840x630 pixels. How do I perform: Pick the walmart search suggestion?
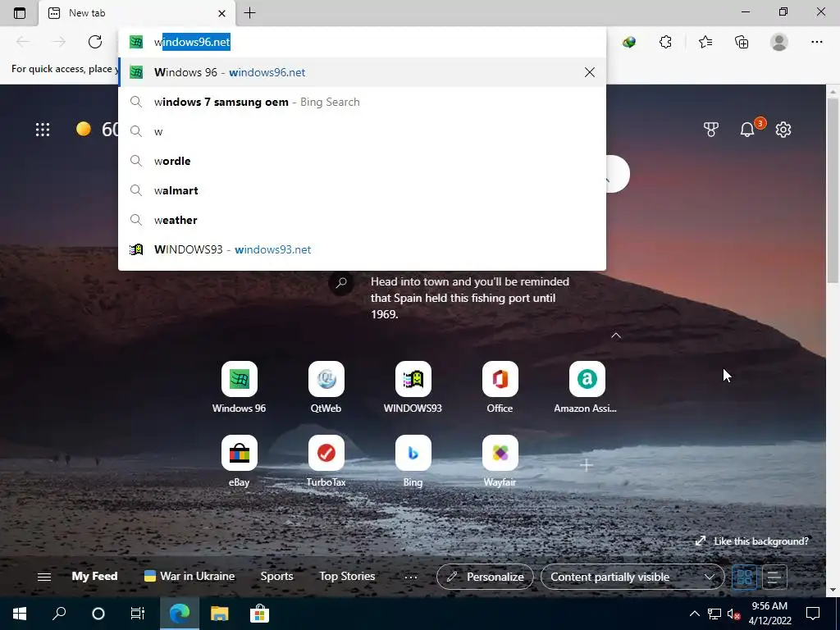pos(362,190)
